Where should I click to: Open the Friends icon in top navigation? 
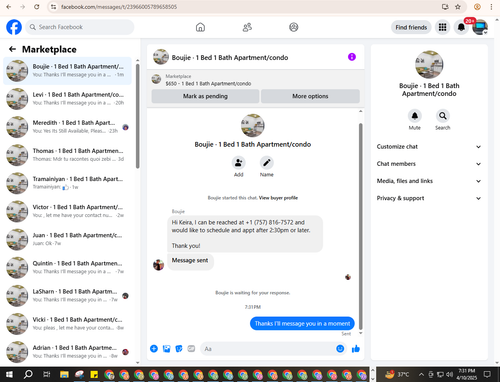click(x=247, y=27)
